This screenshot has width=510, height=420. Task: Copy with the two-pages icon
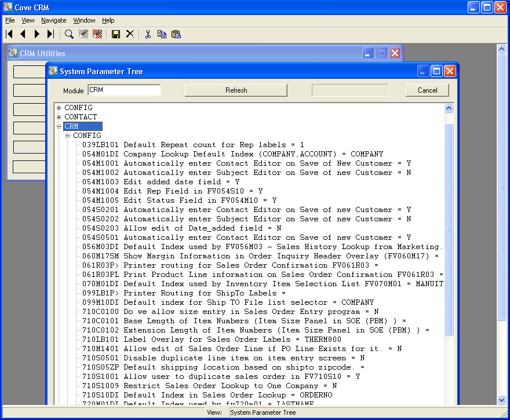[x=162, y=34]
